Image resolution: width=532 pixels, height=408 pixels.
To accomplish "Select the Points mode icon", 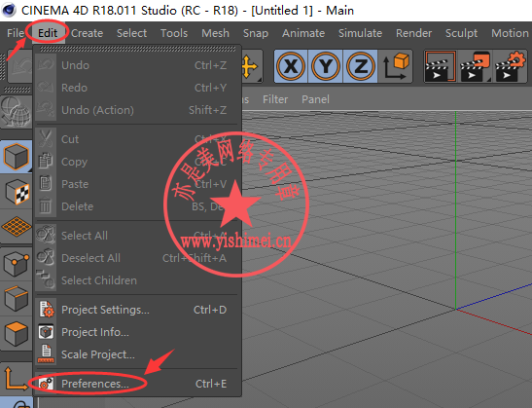I will pyautogui.click(x=16, y=264).
